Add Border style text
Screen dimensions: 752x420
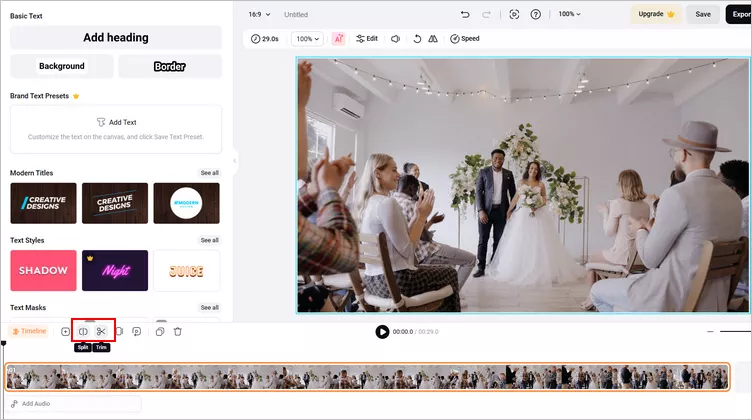[x=170, y=66]
